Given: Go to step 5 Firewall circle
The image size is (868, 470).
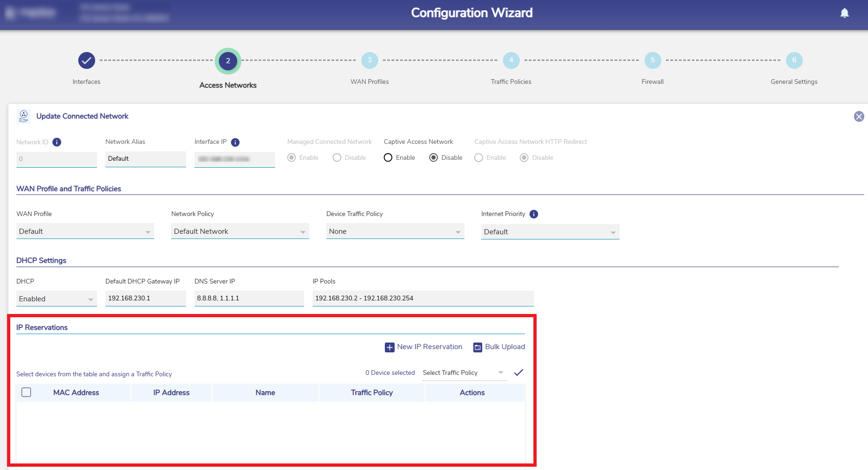Looking at the screenshot, I should [x=653, y=60].
